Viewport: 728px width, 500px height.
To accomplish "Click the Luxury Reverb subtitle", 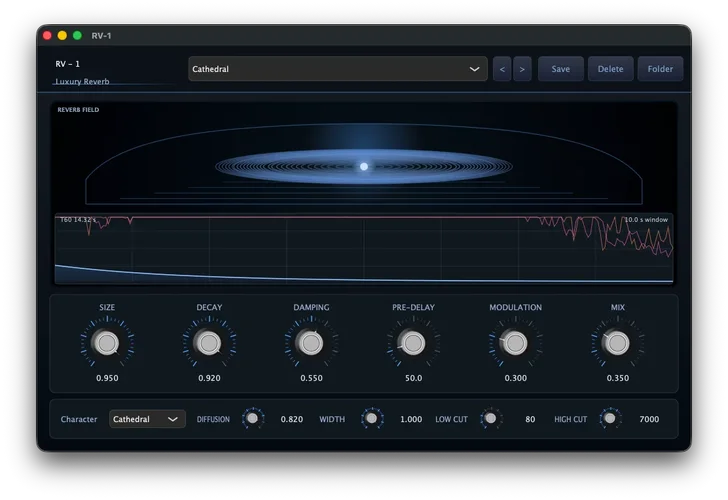I will pyautogui.click(x=82, y=81).
